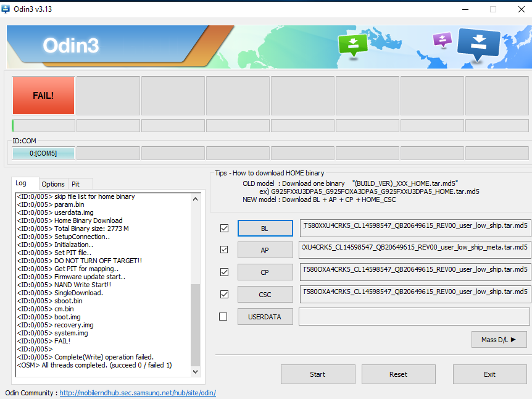The image size is (532, 399).
Task: Click the empty USERDATA path field
Action: coord(415,316)
